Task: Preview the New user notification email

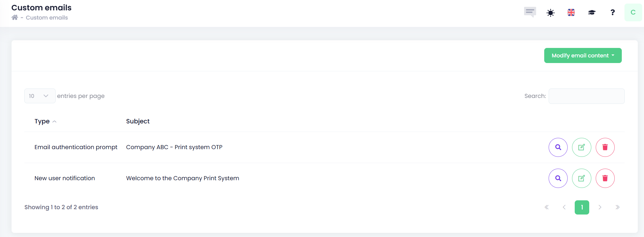Action: pyautogui.click(x=558, y=178)
